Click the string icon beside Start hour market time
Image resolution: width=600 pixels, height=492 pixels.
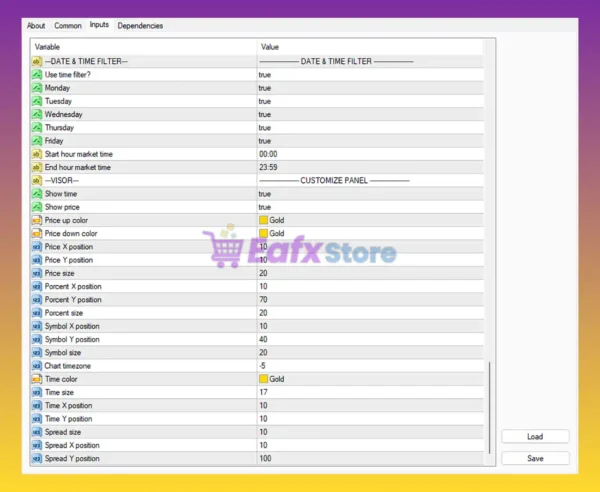37,154
